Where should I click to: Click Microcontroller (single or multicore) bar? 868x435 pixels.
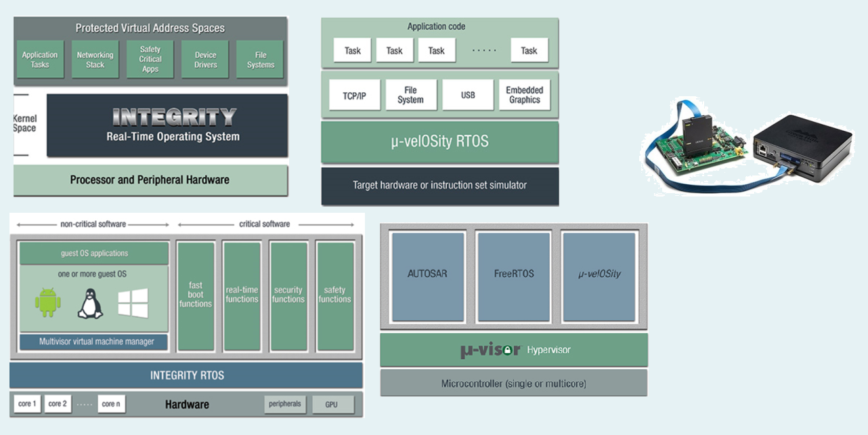(x=514, y=384)
